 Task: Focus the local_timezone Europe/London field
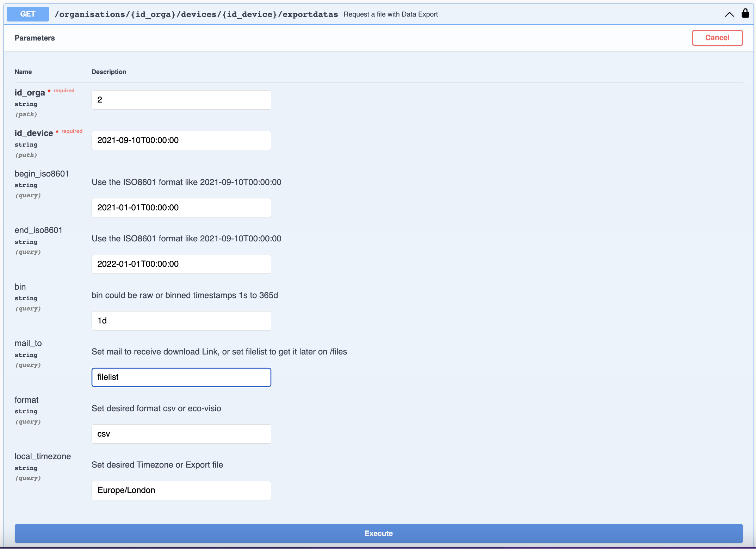pos(181,490)
